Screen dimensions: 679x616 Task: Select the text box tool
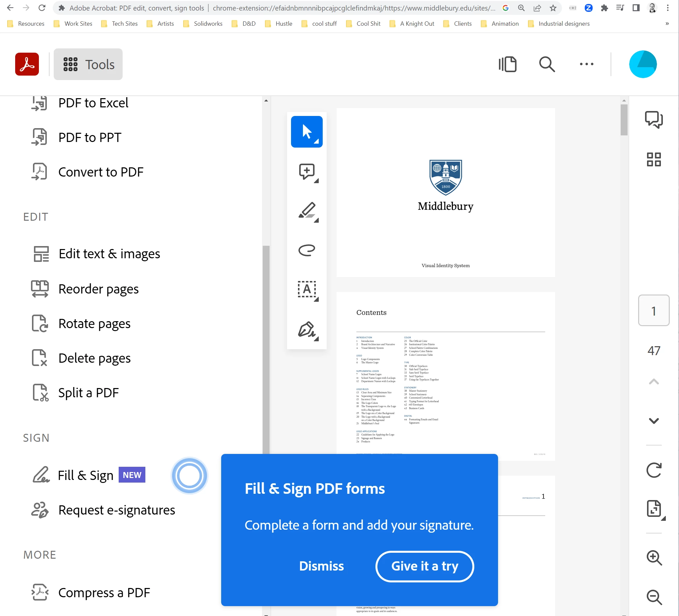point(307,290)
